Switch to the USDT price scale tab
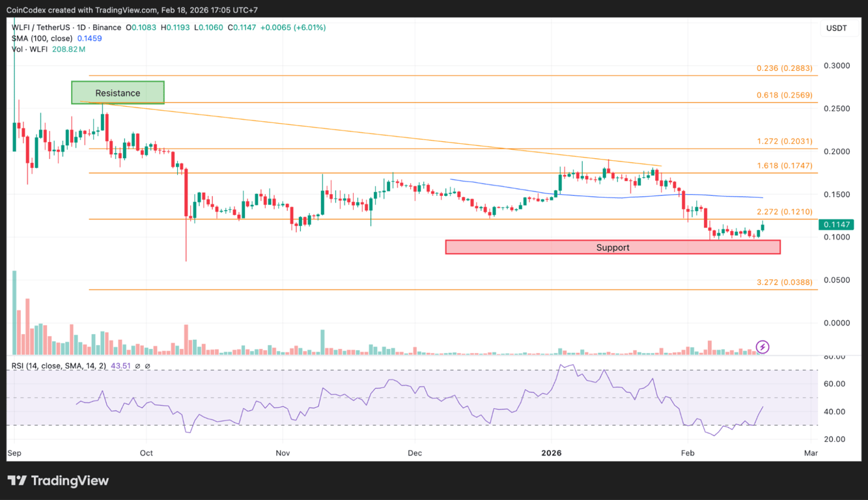The height and width of the screenshot is (500, 868). pos(836,28)
